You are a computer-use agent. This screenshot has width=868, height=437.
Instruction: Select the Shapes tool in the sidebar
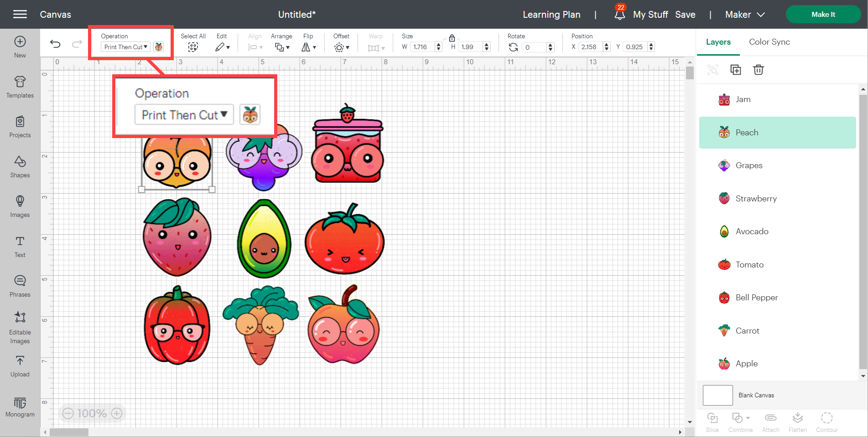point(20,167)
